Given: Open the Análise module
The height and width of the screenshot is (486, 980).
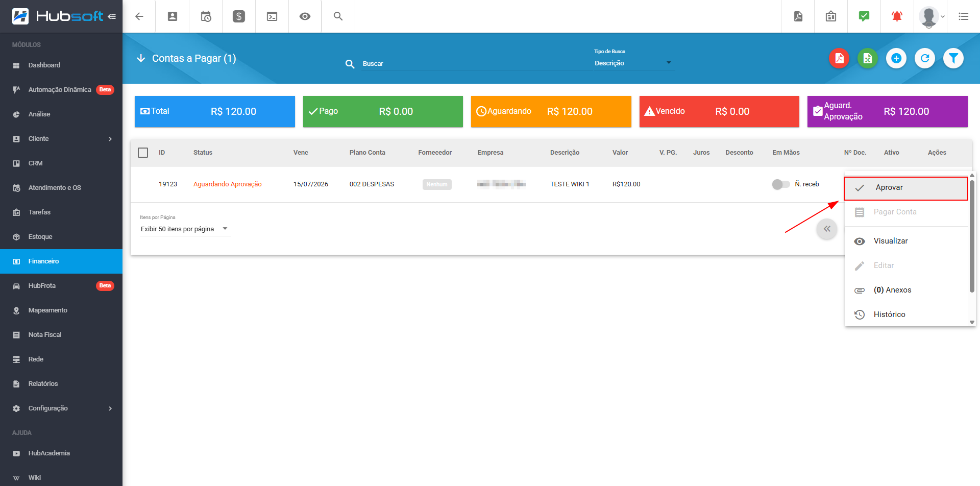Looking at the screenshot, I should [61, 114].
